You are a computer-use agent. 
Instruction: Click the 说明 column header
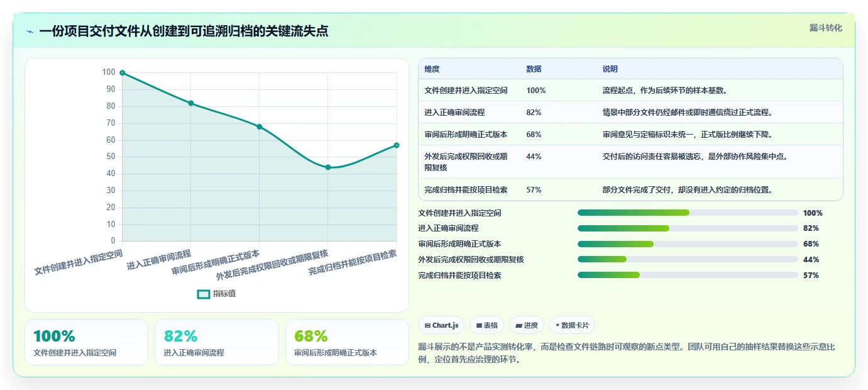[610, 69]
